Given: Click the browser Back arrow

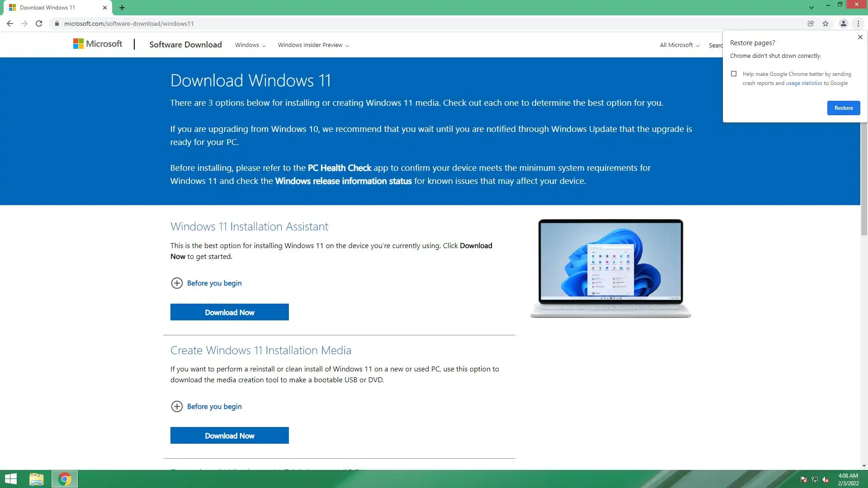Looking at the screenshot, I should coord(10,23).
